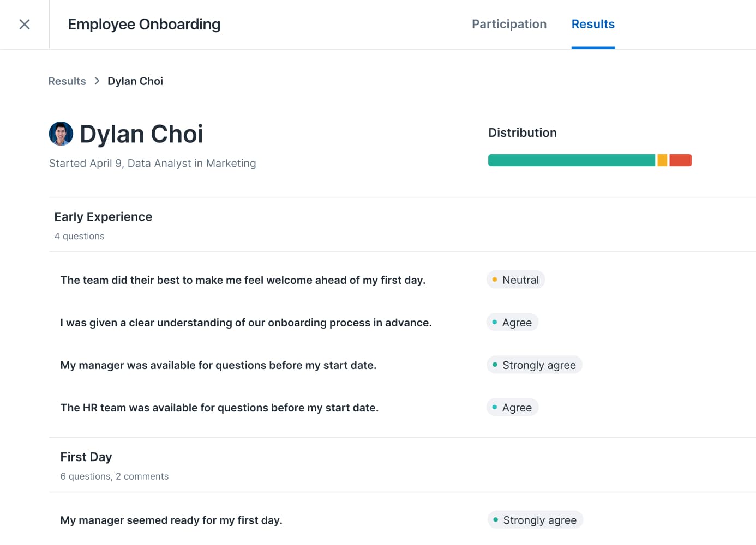
Task: Click yellow segment of Distribution bar
Action: (x=662, y=160)
